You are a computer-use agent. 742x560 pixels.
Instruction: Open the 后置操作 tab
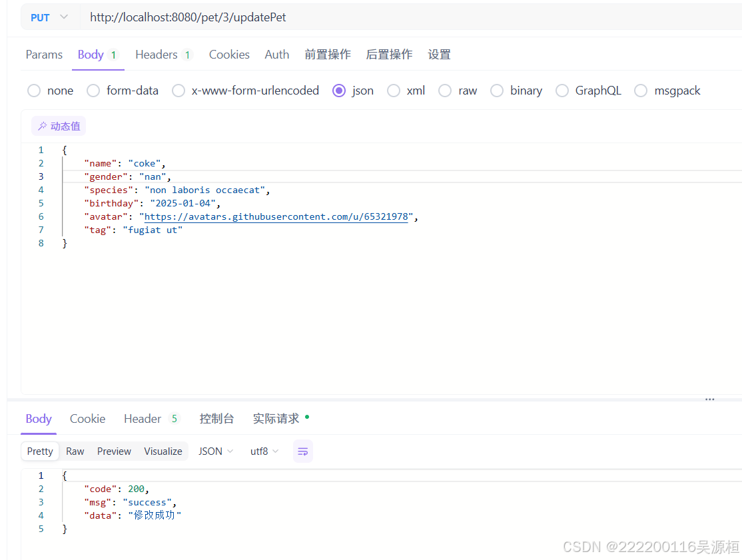tap(389, 55)
